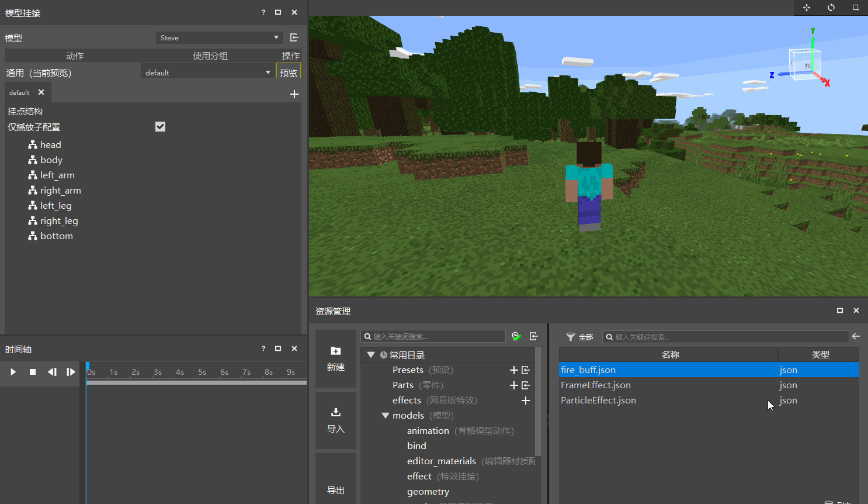Select the effect (特效挂接) folder
This screenshot has height=504, width=868.
point(443,477)
